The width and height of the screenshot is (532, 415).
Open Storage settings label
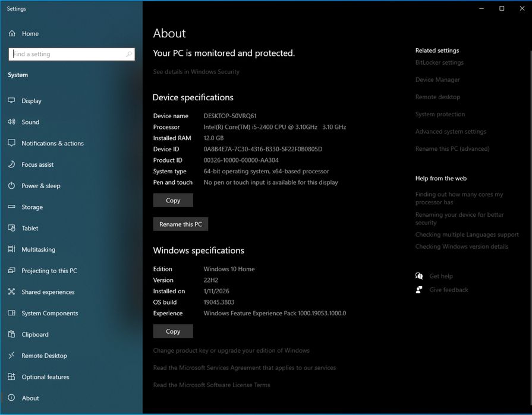(x=32, y=207)
